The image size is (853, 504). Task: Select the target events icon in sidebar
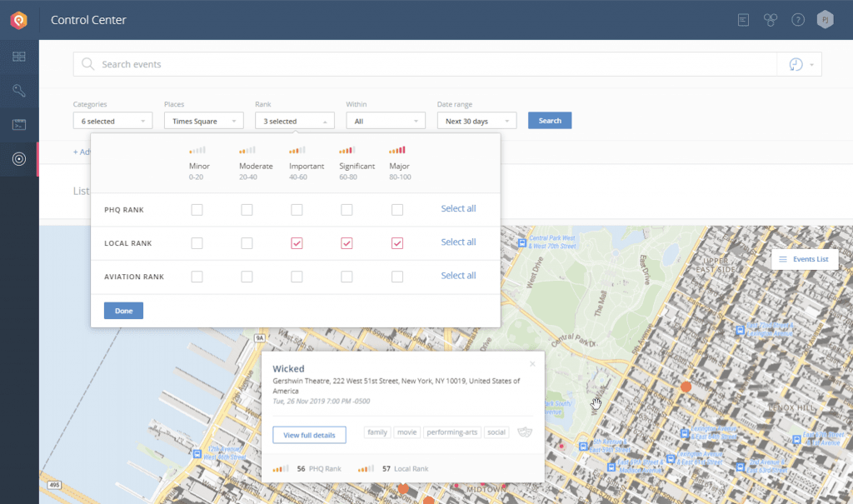click(18, 158)
